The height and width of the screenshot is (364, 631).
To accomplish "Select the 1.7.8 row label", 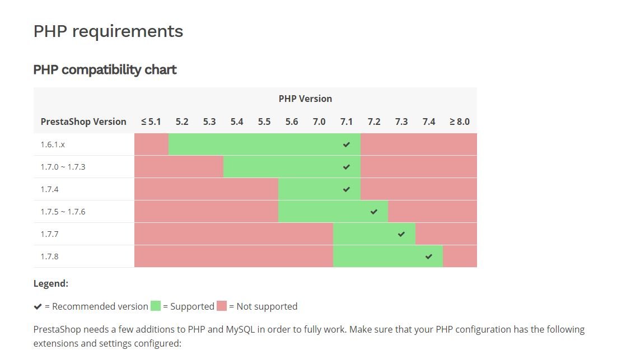I will pyautogui.click(x=49, y=256).
